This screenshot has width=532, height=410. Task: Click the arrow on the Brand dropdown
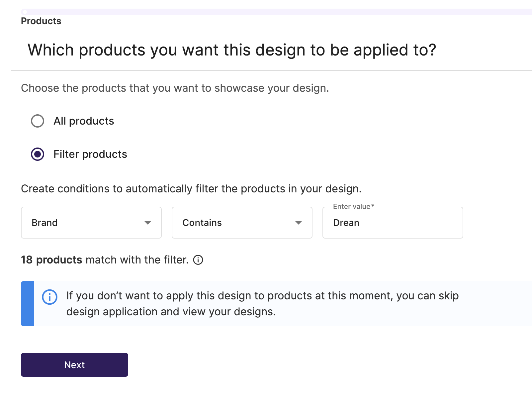coord(148,223)
